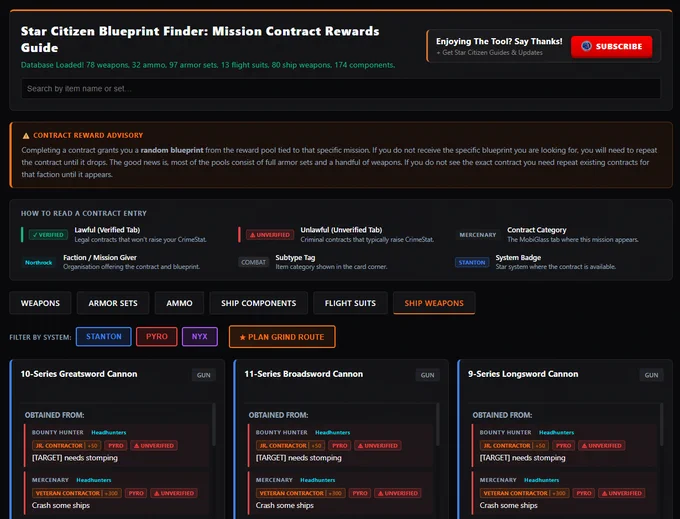Click Jr. Contractor +50 badge in Broadsword card

290,445
